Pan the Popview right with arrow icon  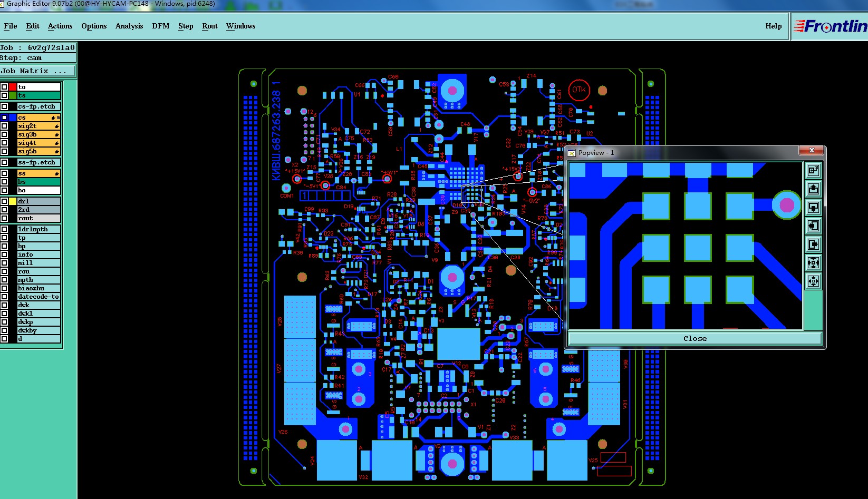pyautogui.click(x=813, y=244)
